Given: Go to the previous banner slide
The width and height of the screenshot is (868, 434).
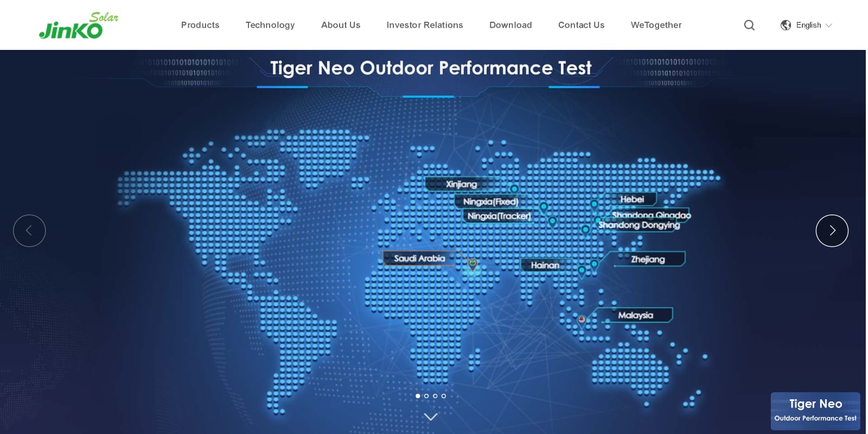Looking at the screenshot, I should [29, 231].
